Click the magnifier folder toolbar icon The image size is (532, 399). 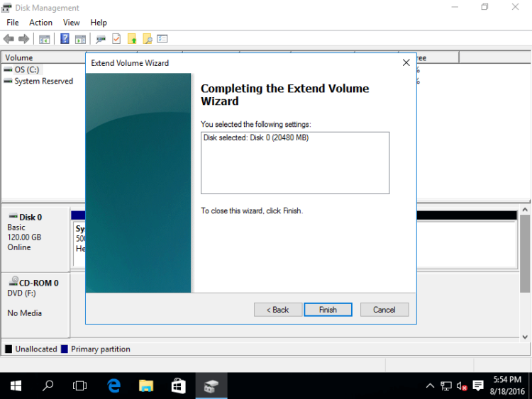point(147,39)
